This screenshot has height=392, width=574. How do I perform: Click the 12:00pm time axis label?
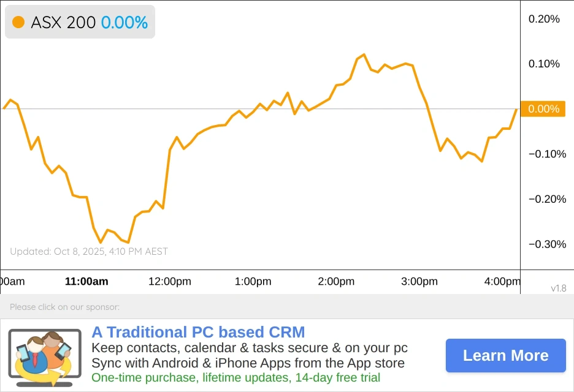pyautogui.click(x=170, y=282)
